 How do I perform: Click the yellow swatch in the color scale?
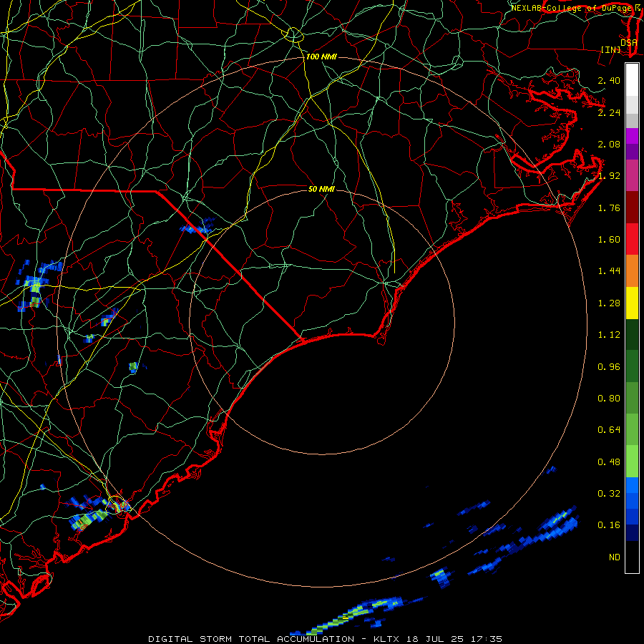[x=632, y=303]
